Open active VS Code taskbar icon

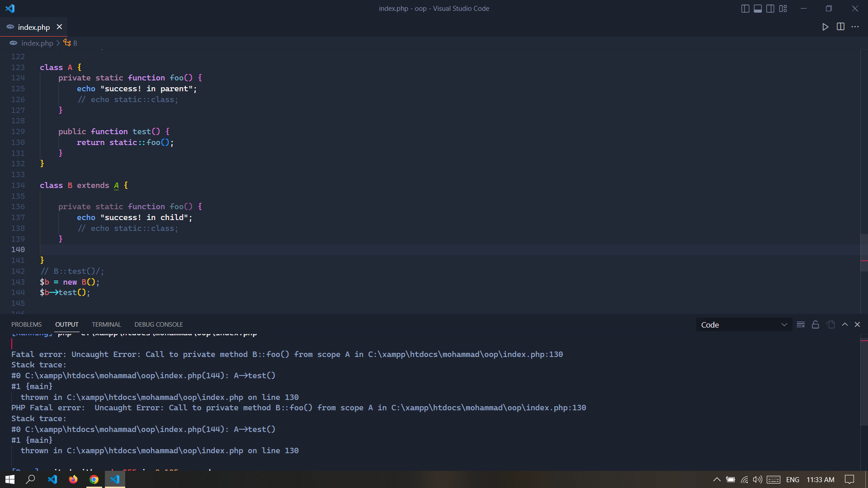click(x=115, y=479)
